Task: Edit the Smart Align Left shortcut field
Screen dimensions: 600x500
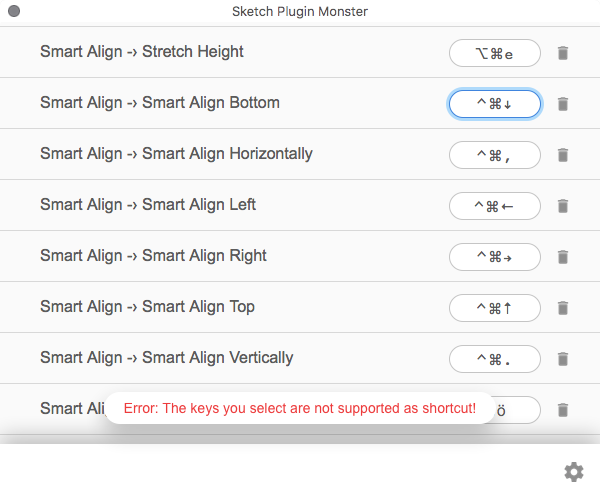Action: 495,206
